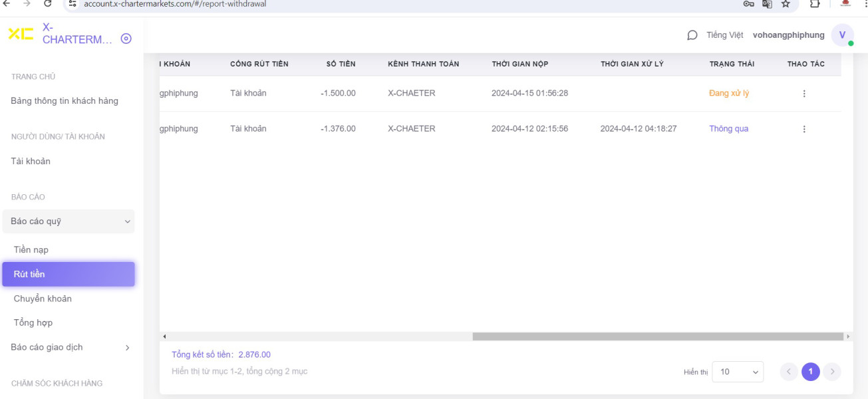
Task: Click the browser address bar URL
Action: click(175, 3)
